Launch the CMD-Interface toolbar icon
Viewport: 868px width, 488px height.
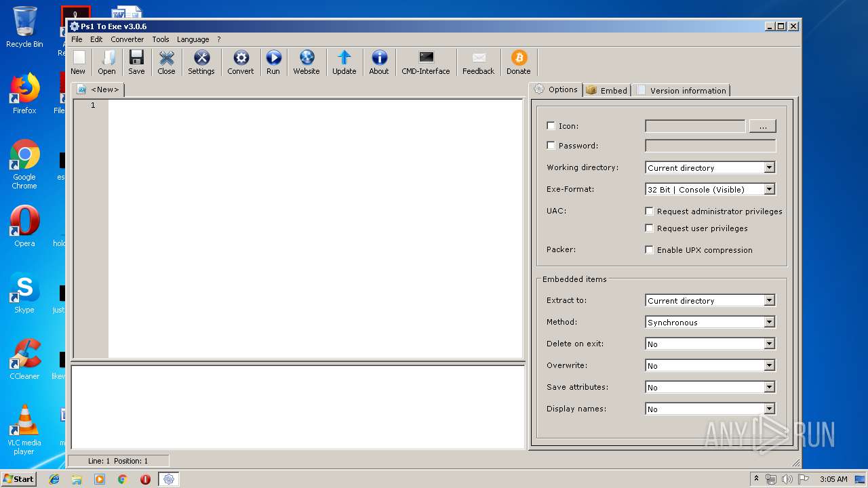coord(426,62)
